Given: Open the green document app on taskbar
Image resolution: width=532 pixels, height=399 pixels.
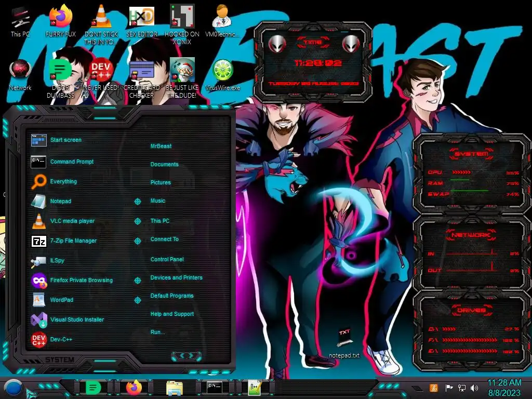Looking at the screenshot, I should [x=94, y=388].
